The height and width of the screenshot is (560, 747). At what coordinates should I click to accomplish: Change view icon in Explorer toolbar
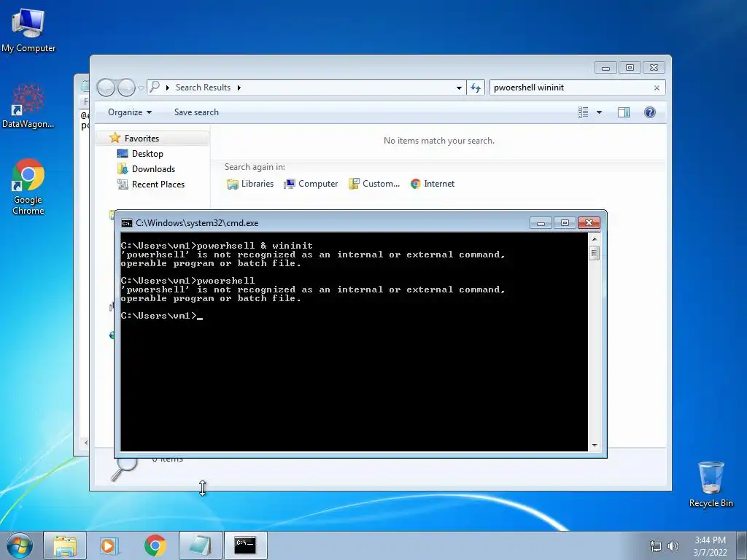[x=583, y=112]
